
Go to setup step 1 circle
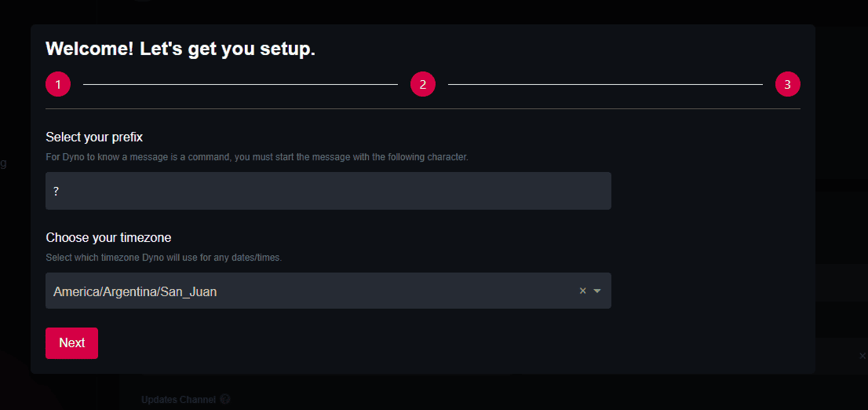(x=58, y=84)
